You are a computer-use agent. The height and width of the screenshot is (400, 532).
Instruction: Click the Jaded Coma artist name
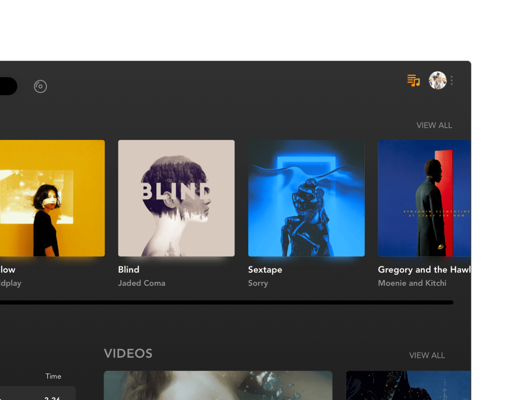141,283
